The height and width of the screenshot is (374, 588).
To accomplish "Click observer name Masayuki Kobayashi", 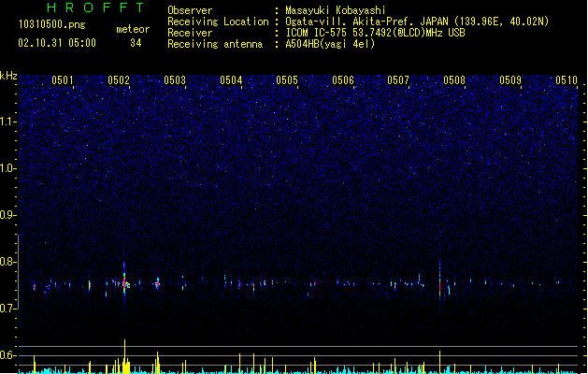I will pyautogui.click(x=336, y=10).
